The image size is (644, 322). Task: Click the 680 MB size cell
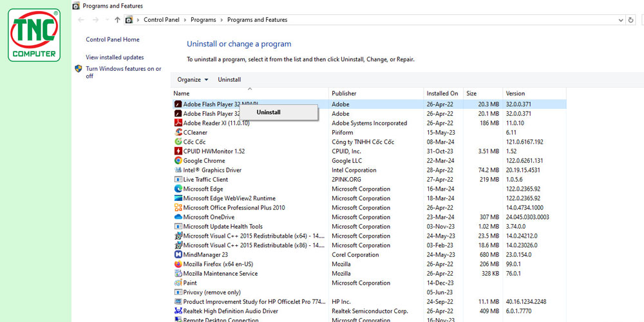pyautogui.click(x=489, y=254)
